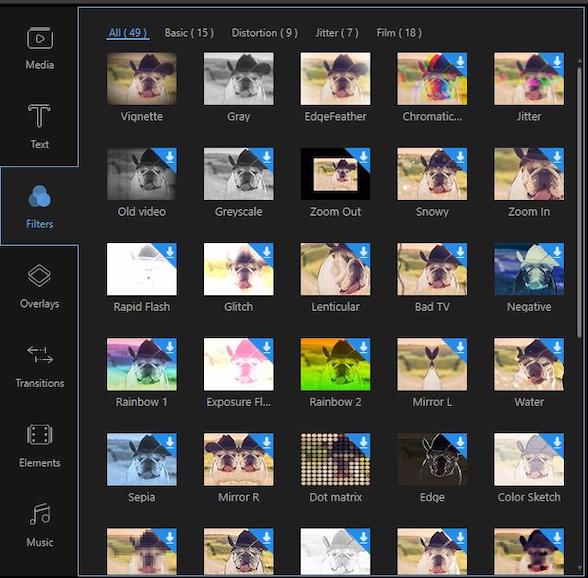588x578 pixels.
Task: Download the Mirror R filter arrow icon
Action: (266, 442)
